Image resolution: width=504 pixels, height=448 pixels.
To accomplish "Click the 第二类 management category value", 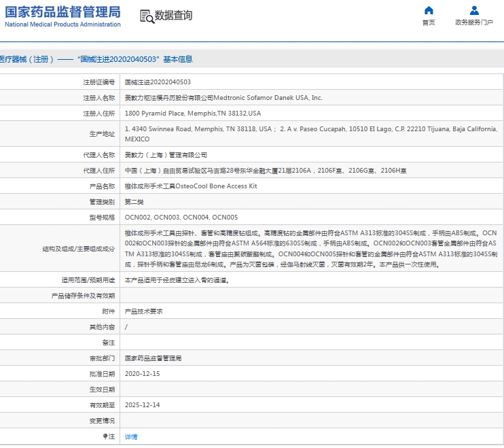I will coord(134,202).
